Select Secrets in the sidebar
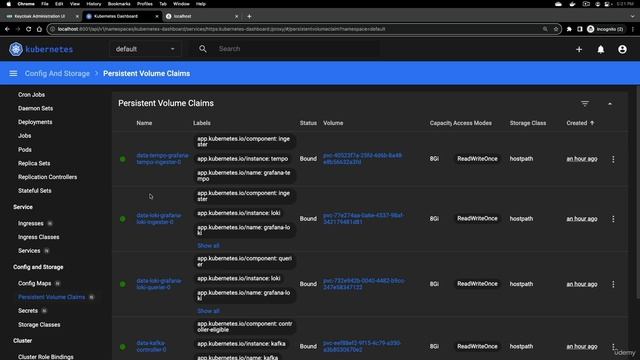This screenshot has height=360, width=640. pos(28,311)
